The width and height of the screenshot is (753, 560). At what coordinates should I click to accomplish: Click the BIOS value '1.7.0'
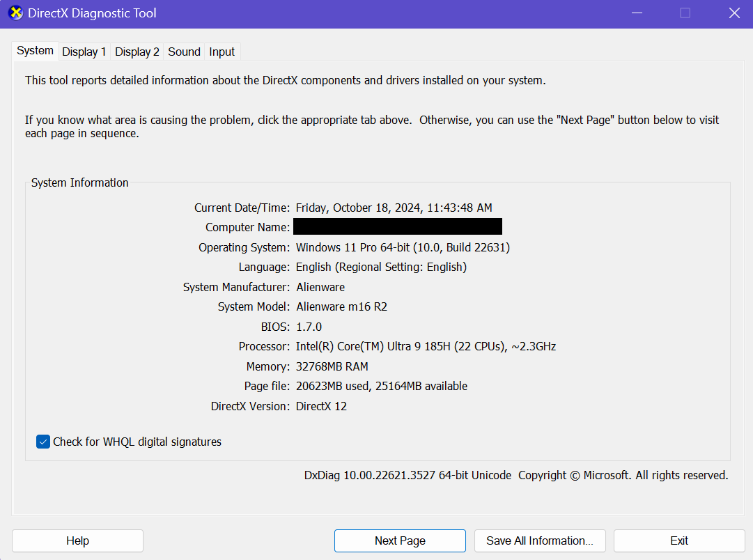(x=309, y=327)
